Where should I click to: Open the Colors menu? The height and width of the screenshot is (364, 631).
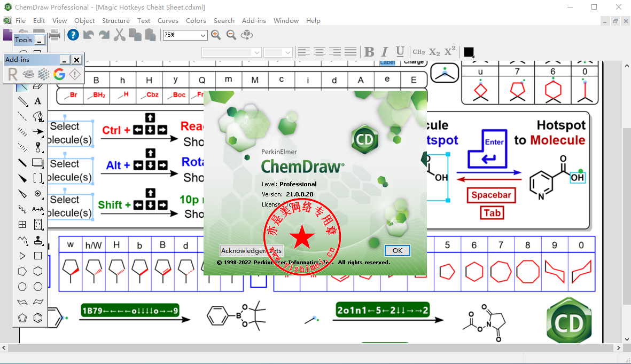click(196, 20)
